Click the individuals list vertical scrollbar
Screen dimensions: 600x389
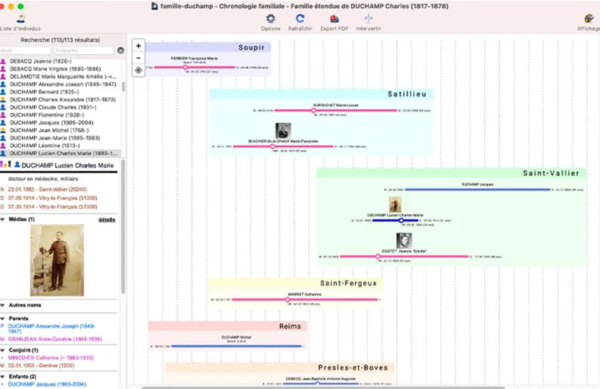tap(123, 87)
